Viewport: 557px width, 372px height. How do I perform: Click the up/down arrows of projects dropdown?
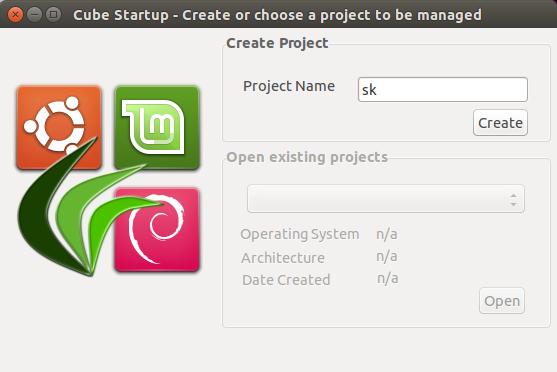[x=513, y=200]
